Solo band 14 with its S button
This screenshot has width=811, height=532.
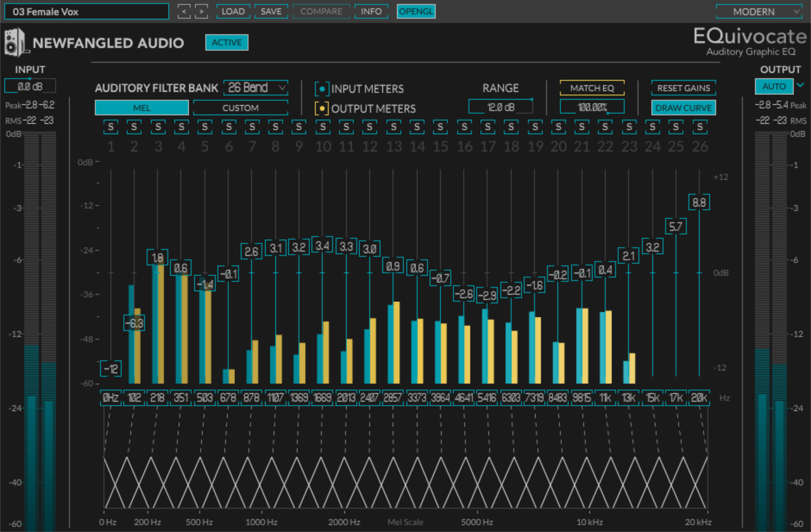click(417, 127)
